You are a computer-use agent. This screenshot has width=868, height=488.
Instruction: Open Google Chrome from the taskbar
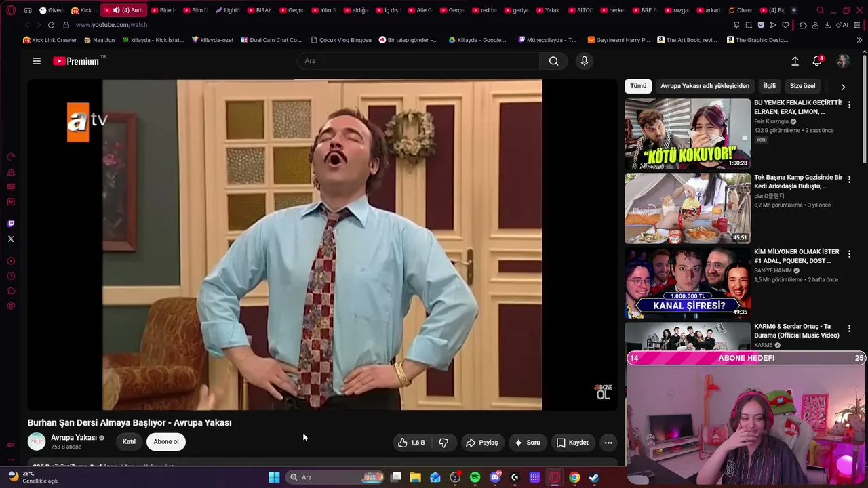click(x=574, y=477)
